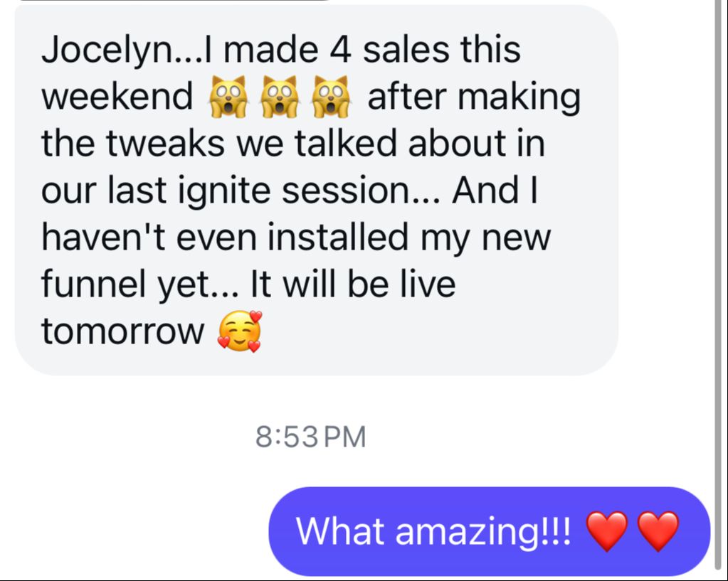Click the 8:53 PM timestamp
This screenshot has width=728, height=581.
310,437
